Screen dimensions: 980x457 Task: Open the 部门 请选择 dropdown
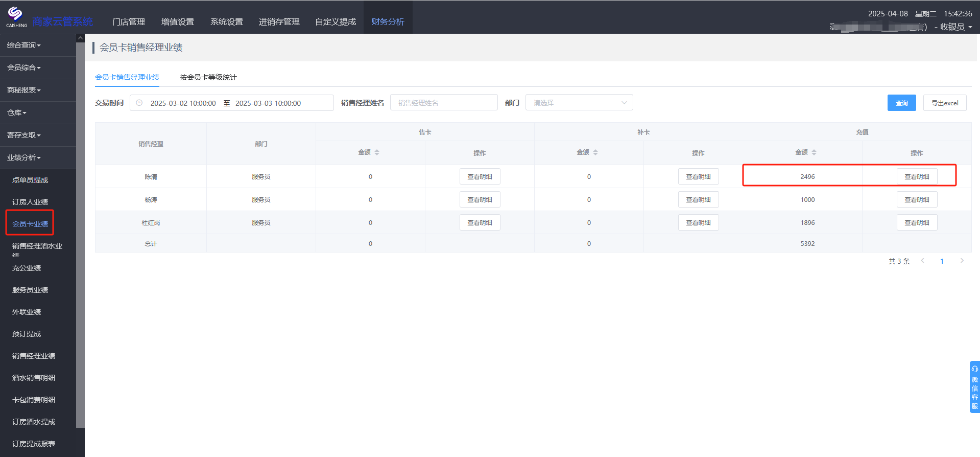coord(579,102)
